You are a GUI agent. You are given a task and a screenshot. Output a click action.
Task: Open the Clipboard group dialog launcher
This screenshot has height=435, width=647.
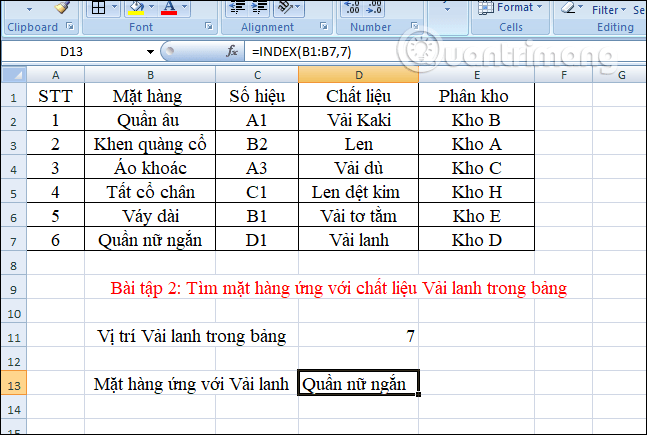[x=70, y=27]
